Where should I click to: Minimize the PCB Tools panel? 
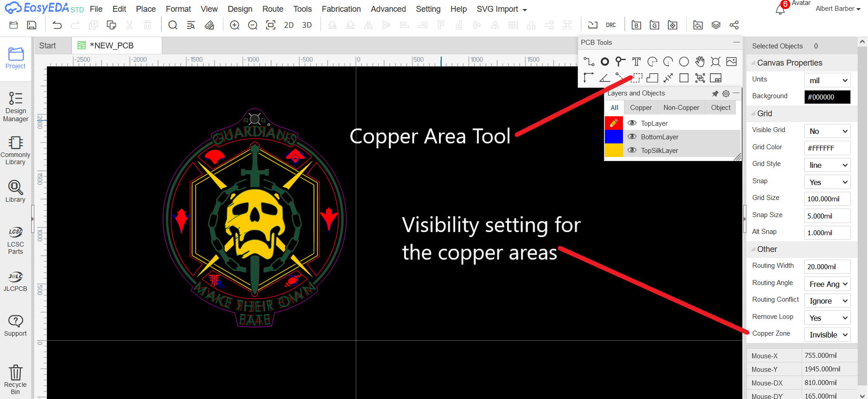[x=736, y=42]
